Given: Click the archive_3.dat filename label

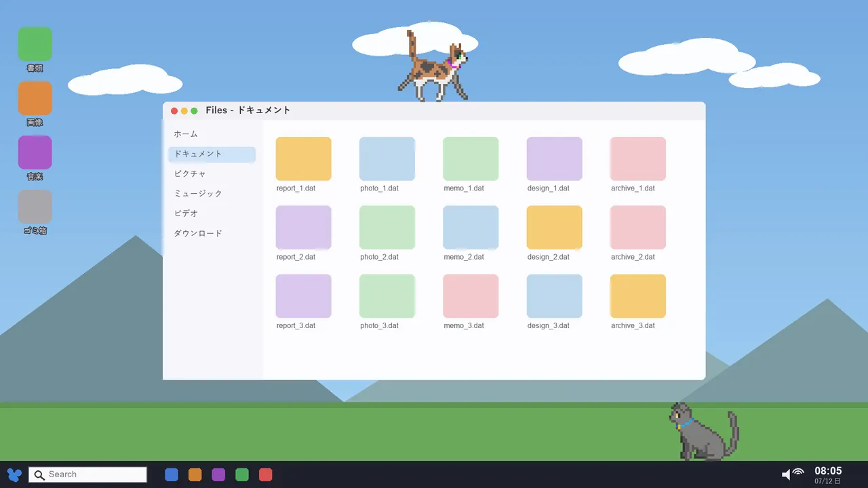Looking at the screenshot, I should pos(633,326).
